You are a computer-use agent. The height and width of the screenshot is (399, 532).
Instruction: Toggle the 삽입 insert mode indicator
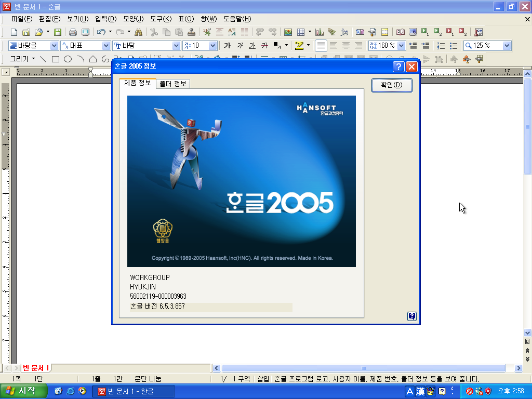[263, 379]
